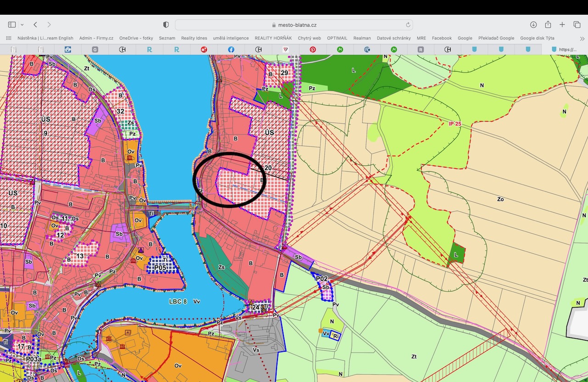
Task: Click the mesto-blatna.cz address bar
Action: (294, 25)
